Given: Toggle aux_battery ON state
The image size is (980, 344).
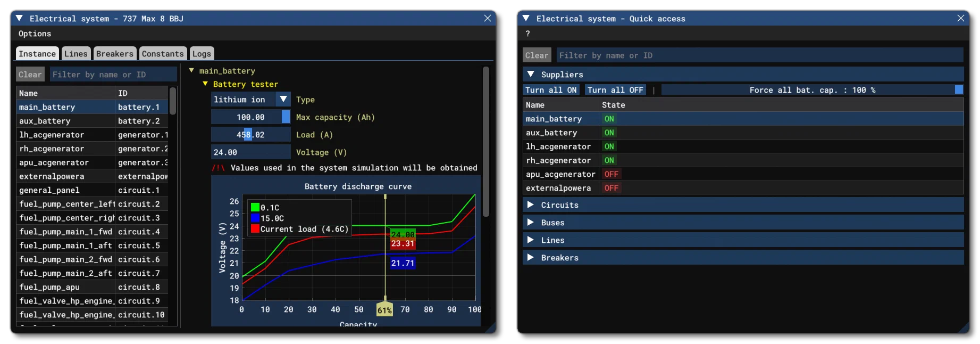Looking at the screenshot, I should [609, 133].
